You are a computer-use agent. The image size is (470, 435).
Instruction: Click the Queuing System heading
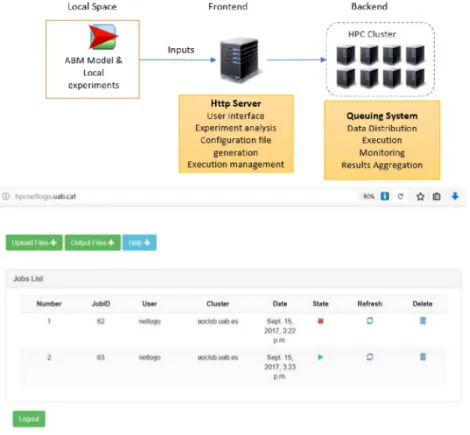(x=382, y=116)
